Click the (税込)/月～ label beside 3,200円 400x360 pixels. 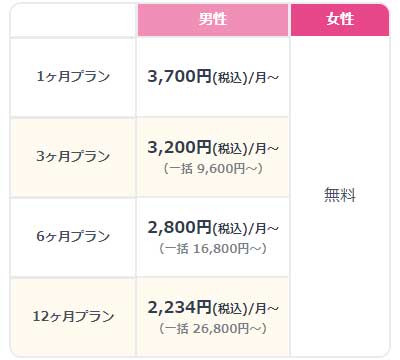point(245,149)
